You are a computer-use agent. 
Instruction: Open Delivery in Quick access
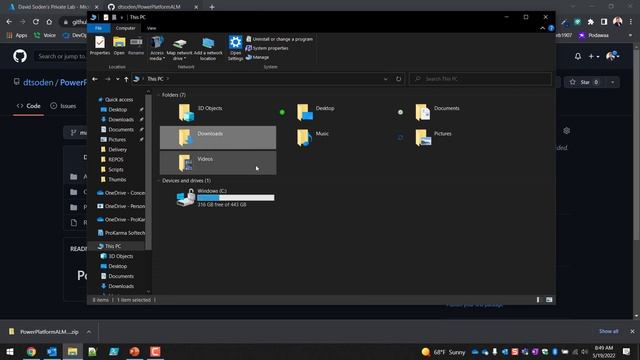point(114,149)
